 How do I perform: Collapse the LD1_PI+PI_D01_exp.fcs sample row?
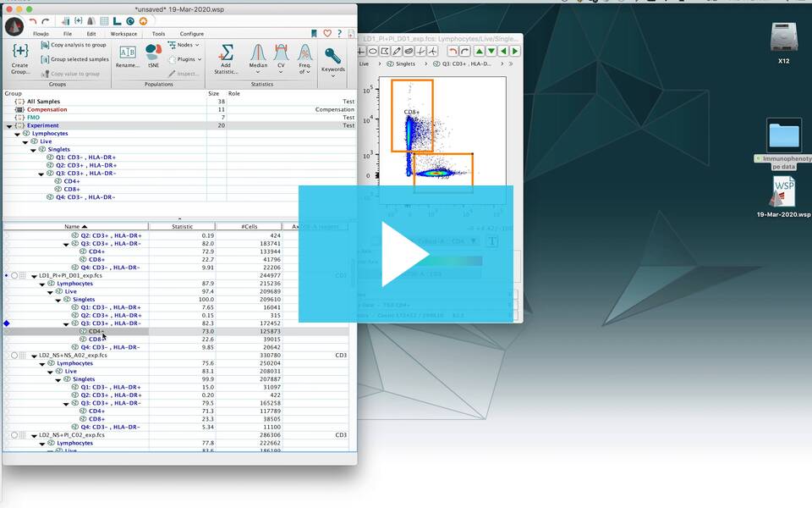point(34,276)
